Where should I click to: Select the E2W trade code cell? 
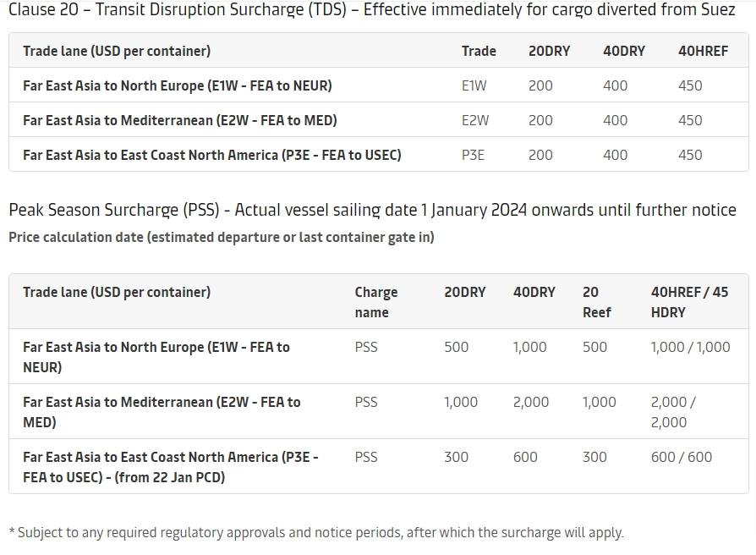475,120
